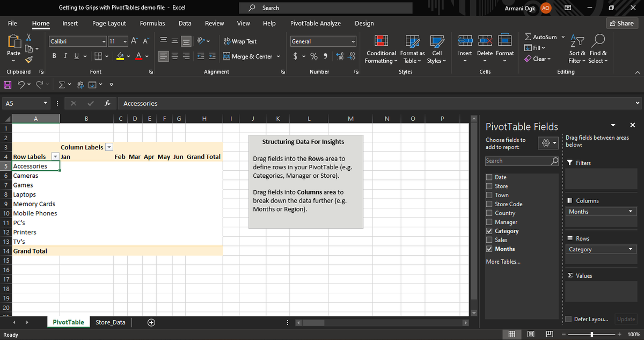Viewport: 644px width, 340px height.
Task: Apply Comma Style format
Action: pos(325,56)
